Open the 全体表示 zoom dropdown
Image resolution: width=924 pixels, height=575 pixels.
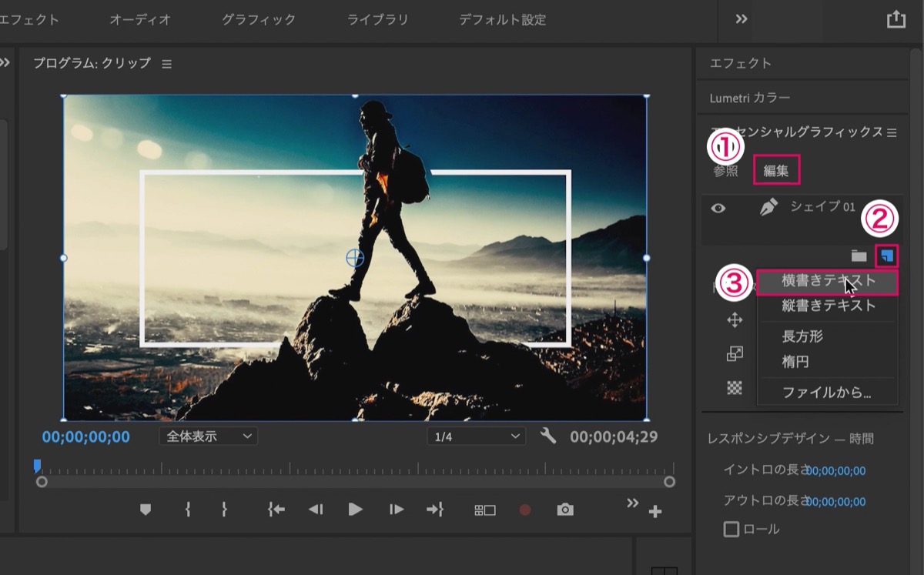pos(209,436)
